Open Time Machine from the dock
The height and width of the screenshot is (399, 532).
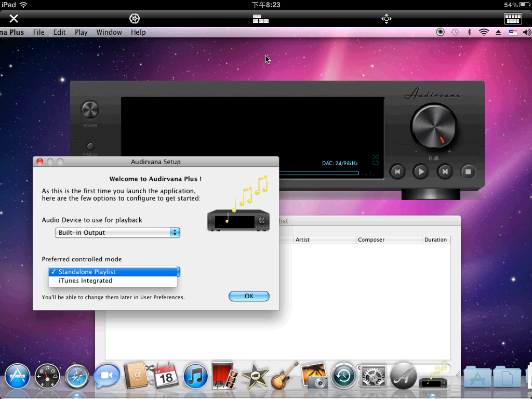coord(343,376)
